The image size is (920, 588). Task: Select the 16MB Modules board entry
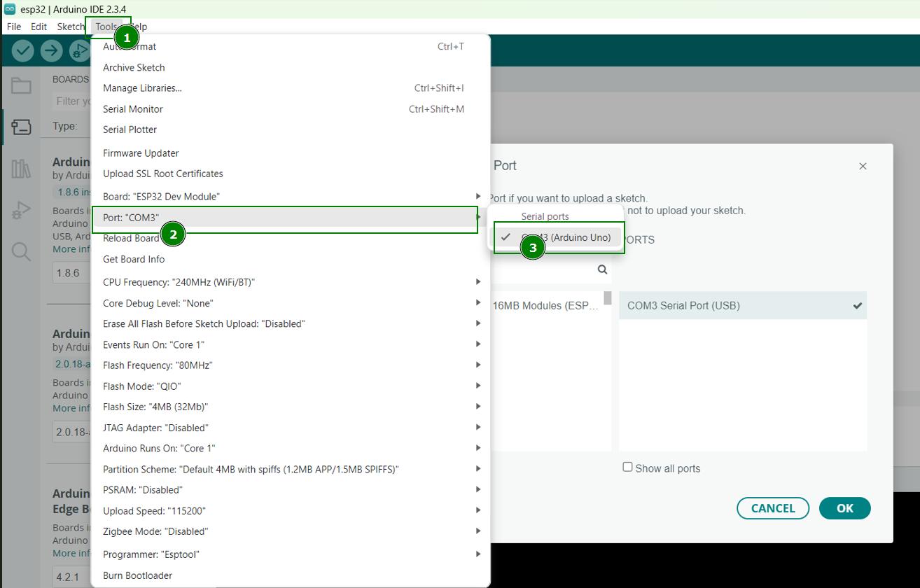(546, 305)
